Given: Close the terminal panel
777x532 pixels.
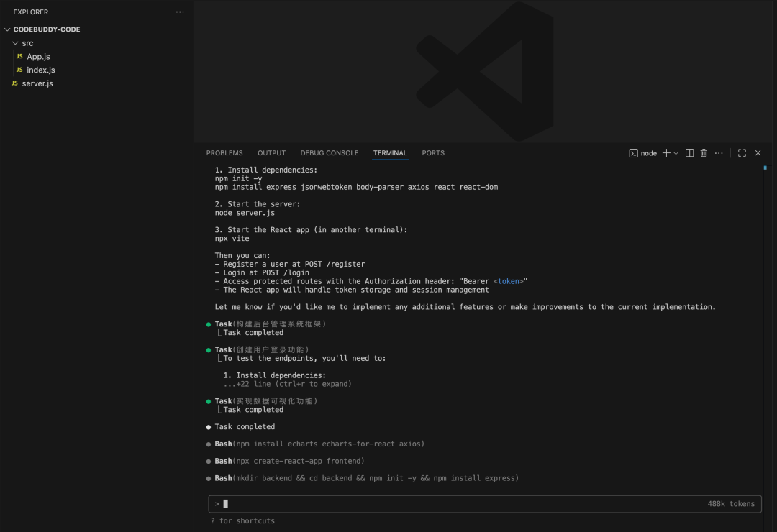Looking at the screenshot, I should click(758, 153).
